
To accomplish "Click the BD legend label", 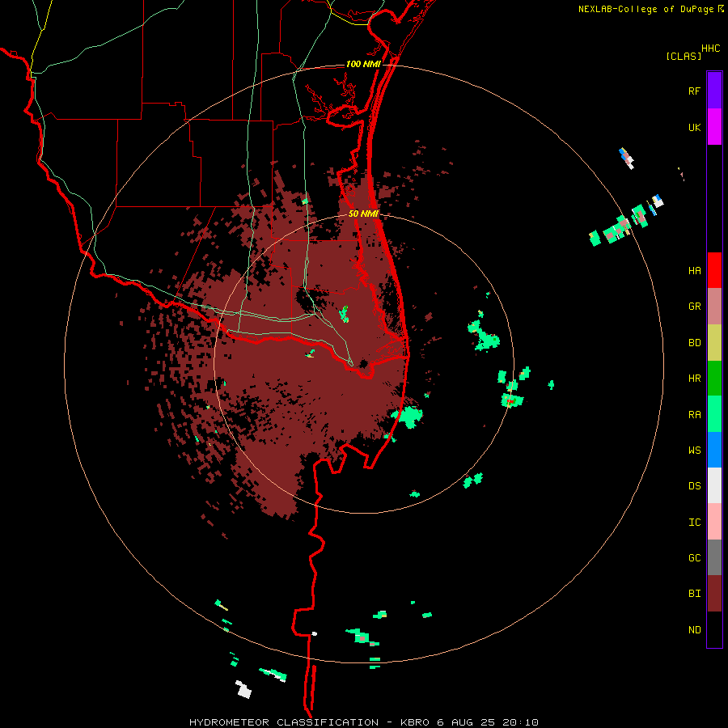I will (694, 343).
